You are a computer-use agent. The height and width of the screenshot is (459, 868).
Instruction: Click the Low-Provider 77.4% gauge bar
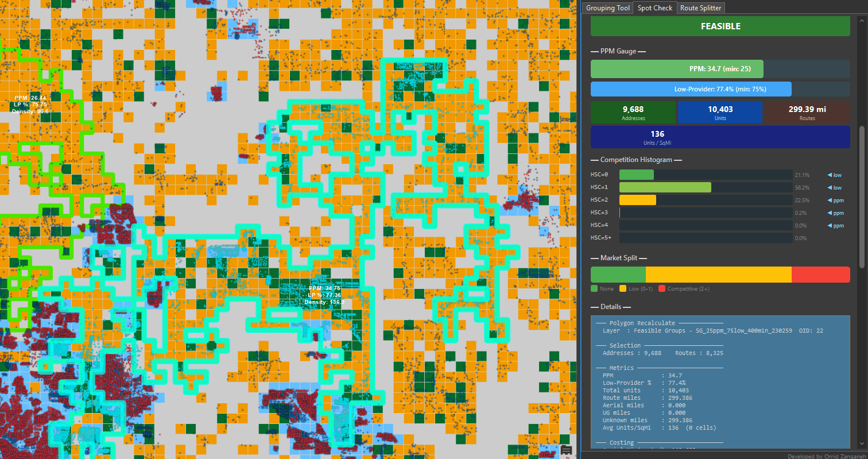point(720,89)
